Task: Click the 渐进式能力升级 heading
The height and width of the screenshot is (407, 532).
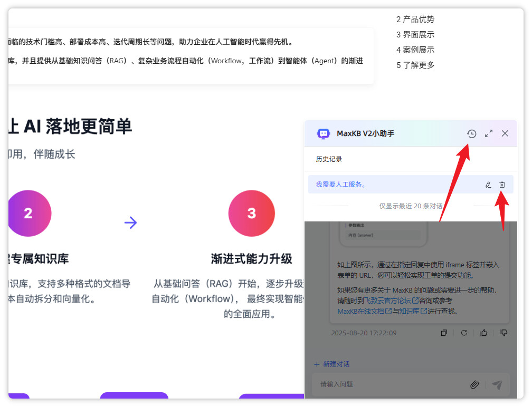Action: 251,258
